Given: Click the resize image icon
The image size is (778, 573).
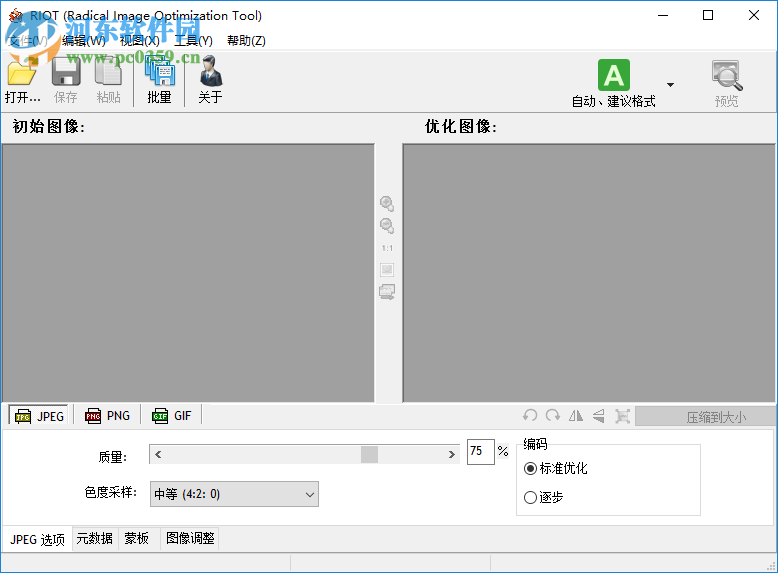Looking at the screenshot, I should (622, 416).
